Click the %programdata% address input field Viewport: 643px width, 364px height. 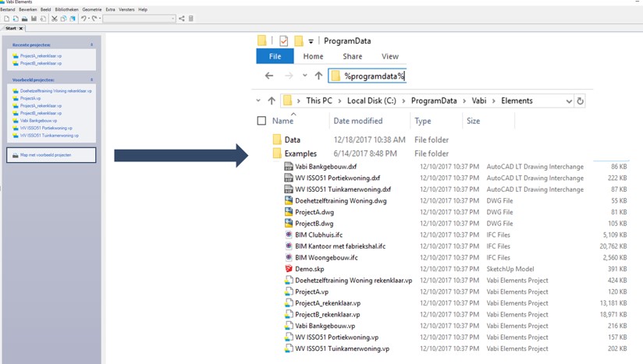tap(375, 76)
